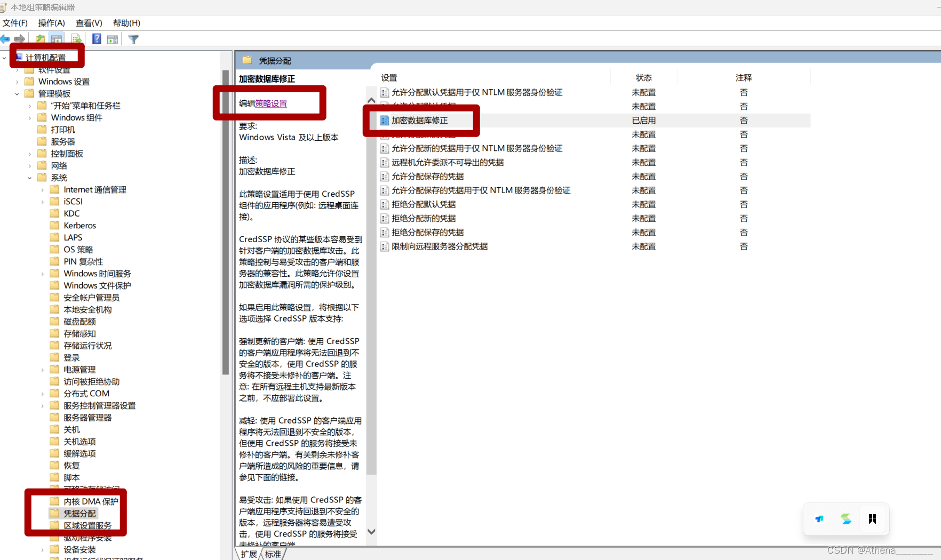Expand the Windows 设置 node
941x560 pixels.
[17, 82]
